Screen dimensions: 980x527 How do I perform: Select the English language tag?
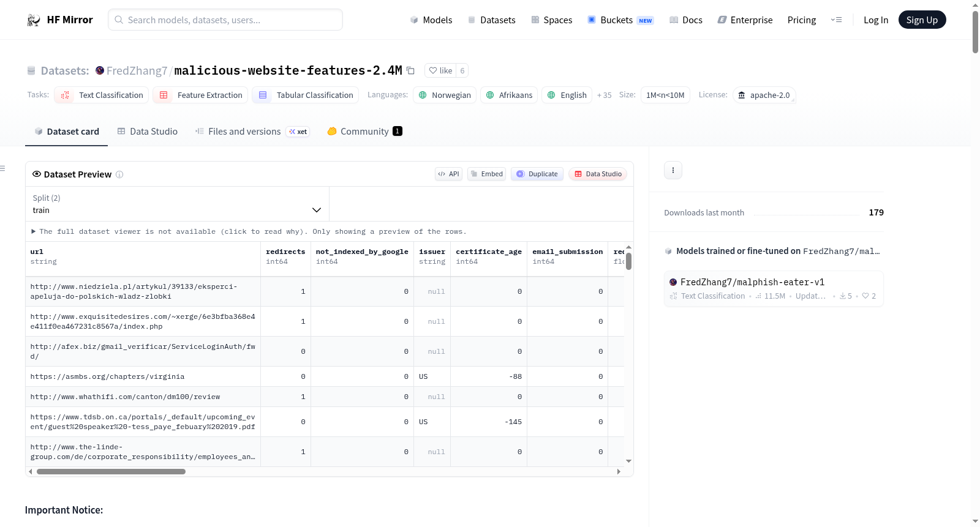tap(567, 95)
